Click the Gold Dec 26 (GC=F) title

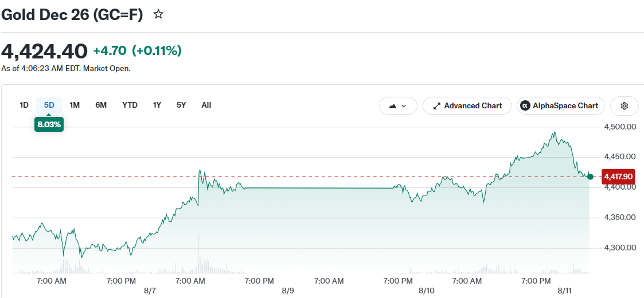point(72,15)
